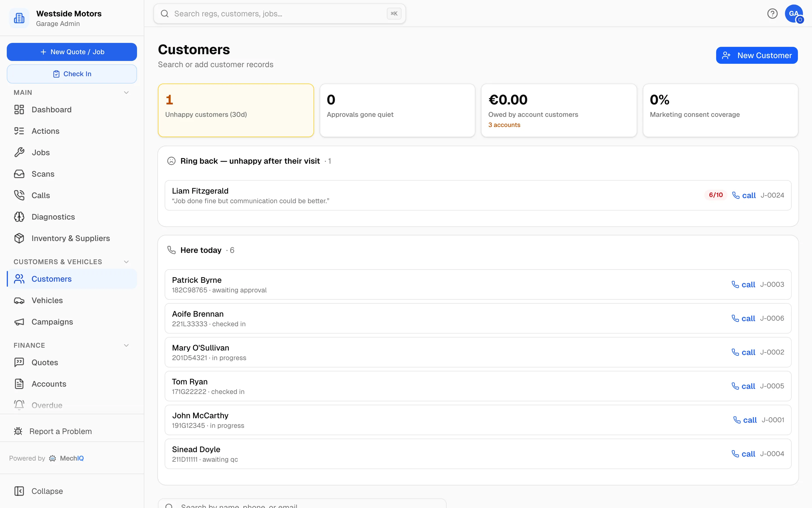
Task: Call Sinead Doyle
Action: point(743,454)
